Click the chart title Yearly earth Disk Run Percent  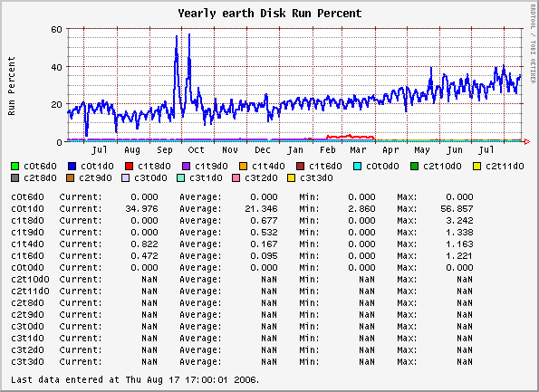coord(270,14)
